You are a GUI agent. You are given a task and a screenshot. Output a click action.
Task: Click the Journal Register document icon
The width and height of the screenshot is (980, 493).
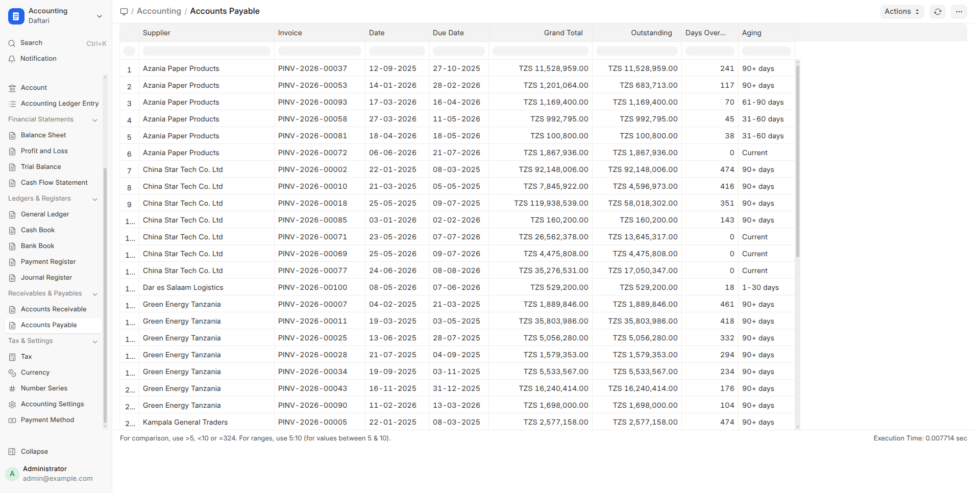pyautogui.click(x=12, y=278)
